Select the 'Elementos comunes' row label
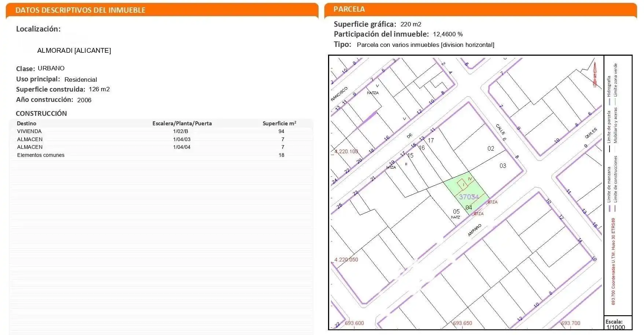The width and height of the screenshot is (644, 335). 41,155
